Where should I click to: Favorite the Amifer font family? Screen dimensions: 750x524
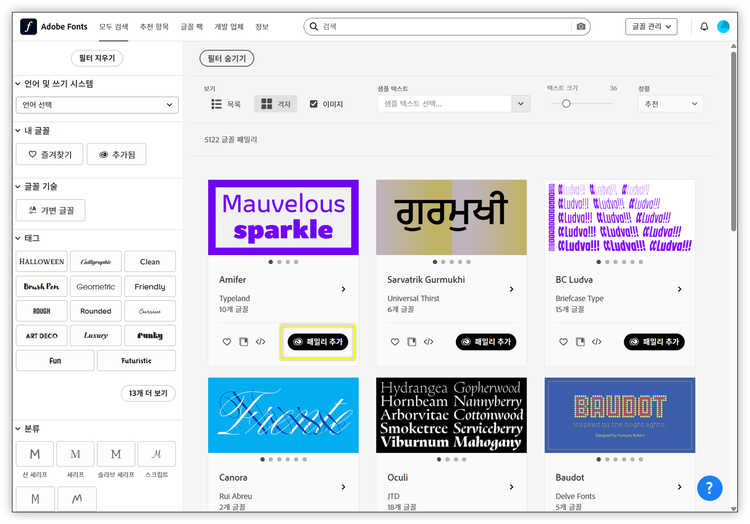click(227, 342)
